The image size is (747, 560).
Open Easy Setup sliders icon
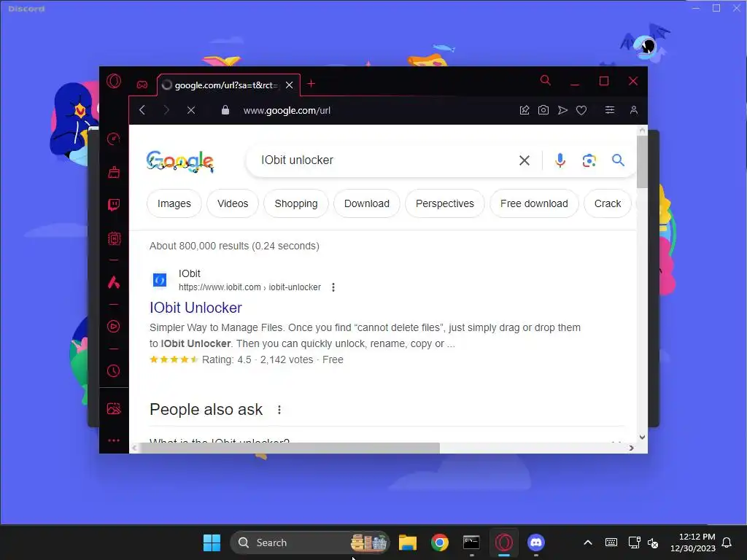(x=610, y=110)
